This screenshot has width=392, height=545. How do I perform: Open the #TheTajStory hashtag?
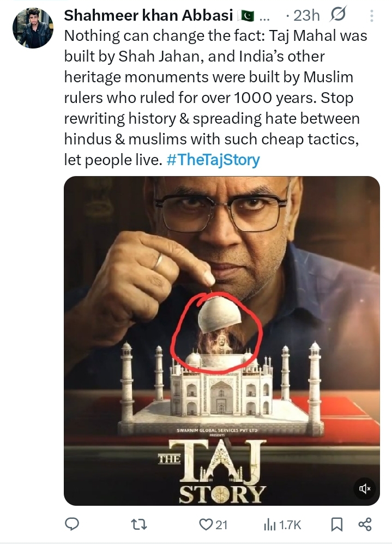pyautogui.click(x=213, y=160)
